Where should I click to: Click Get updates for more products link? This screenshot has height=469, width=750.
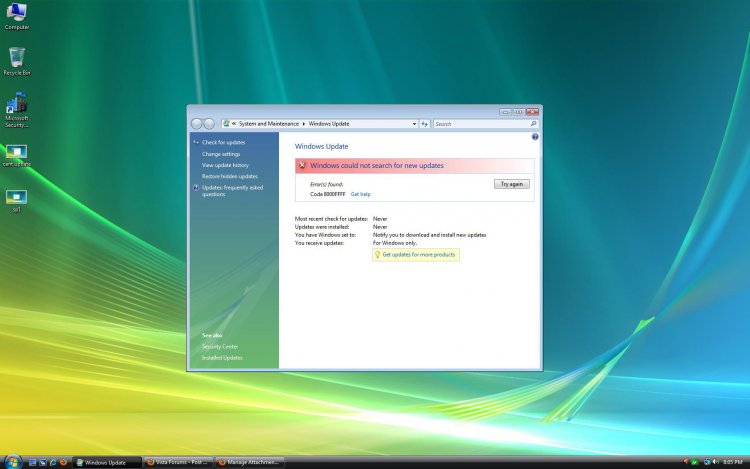tap(419, 255)
